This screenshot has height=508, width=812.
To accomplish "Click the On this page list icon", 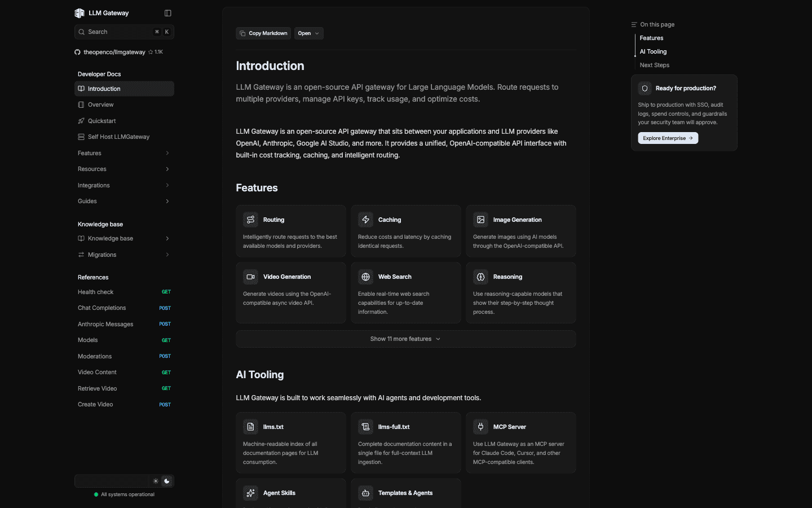I will coord(634,25).
